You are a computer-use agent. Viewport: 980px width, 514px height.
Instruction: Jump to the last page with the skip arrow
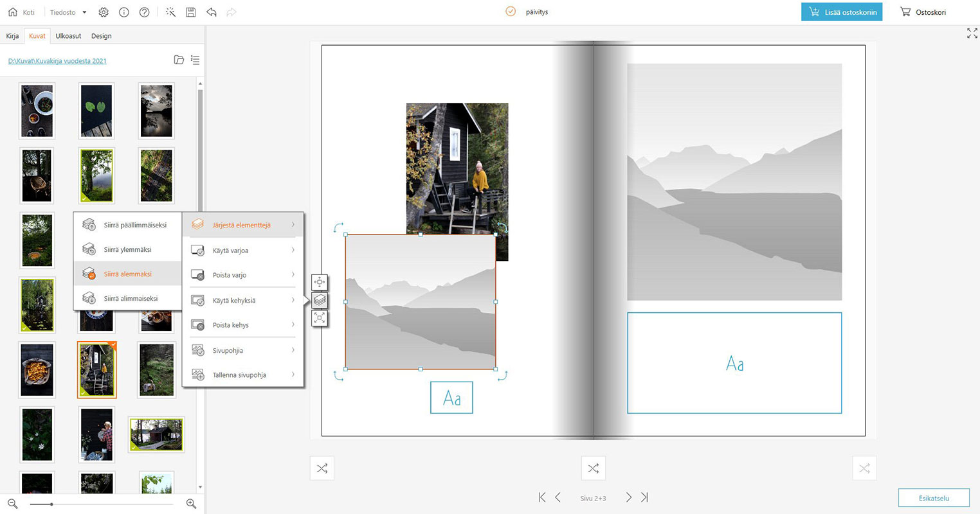[644, 497]
